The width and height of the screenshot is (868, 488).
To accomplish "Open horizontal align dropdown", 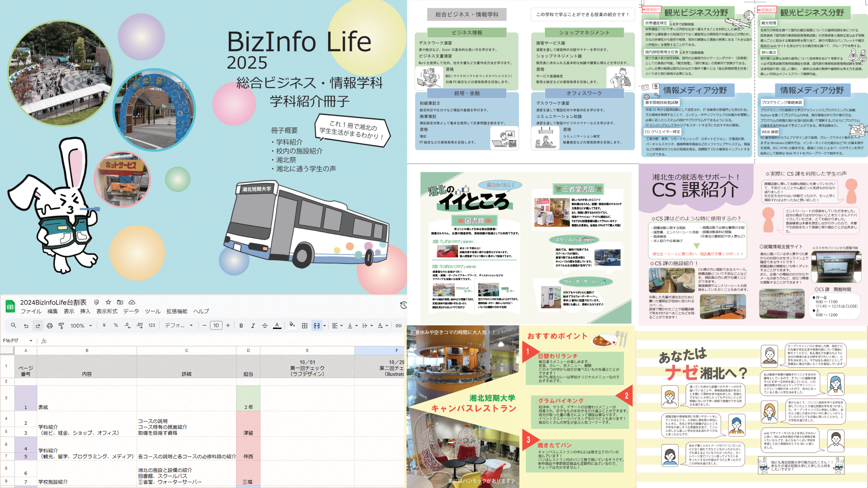I will tap(337, 325).
